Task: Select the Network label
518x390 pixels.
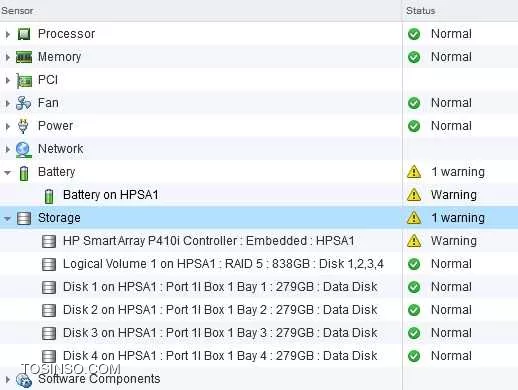Action: point(61,149)
